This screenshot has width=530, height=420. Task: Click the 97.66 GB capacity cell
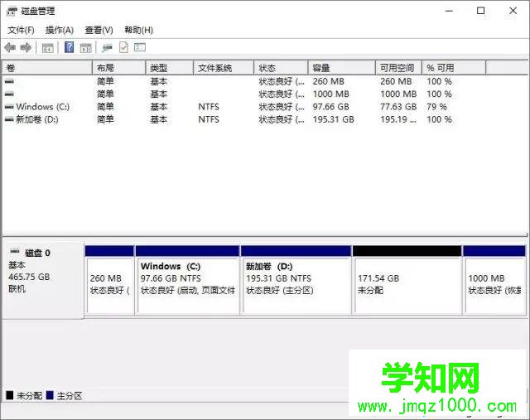point(331,107)
